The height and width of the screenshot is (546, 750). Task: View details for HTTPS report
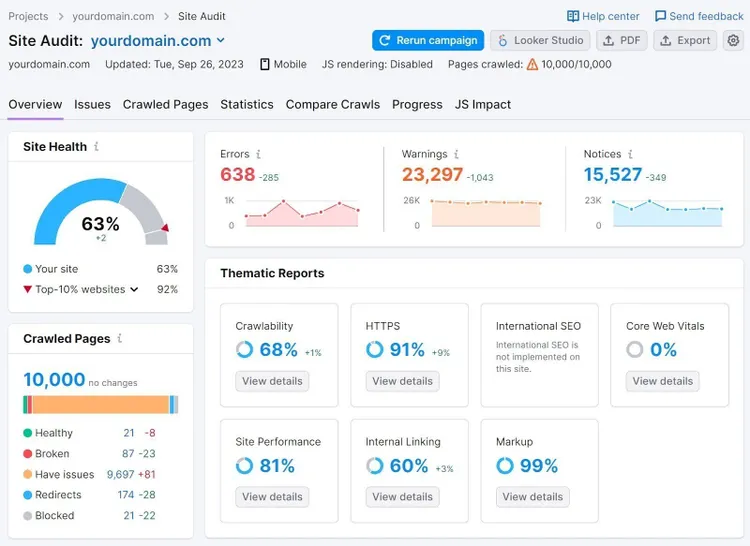[402, 381]
